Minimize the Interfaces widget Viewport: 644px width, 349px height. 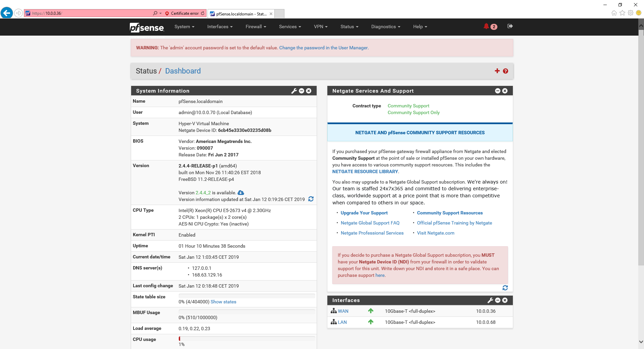tap(498, 300)
